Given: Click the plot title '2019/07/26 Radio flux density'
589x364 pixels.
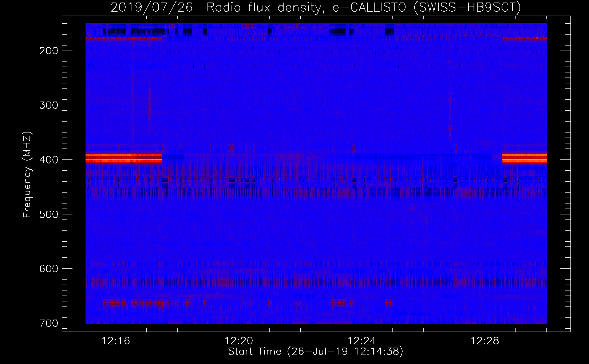Looking at the screenshot, I should [x=316, y=7].
